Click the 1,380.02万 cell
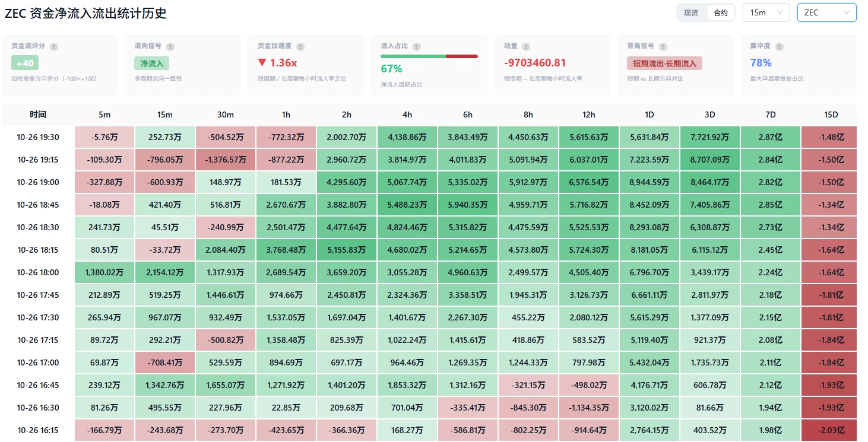 tap(104, 272)
